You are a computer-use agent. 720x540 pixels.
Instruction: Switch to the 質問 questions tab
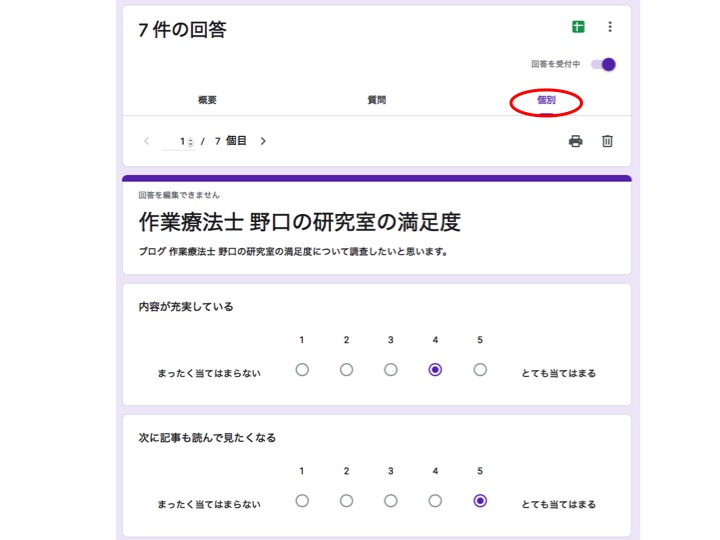coord(377,100)
